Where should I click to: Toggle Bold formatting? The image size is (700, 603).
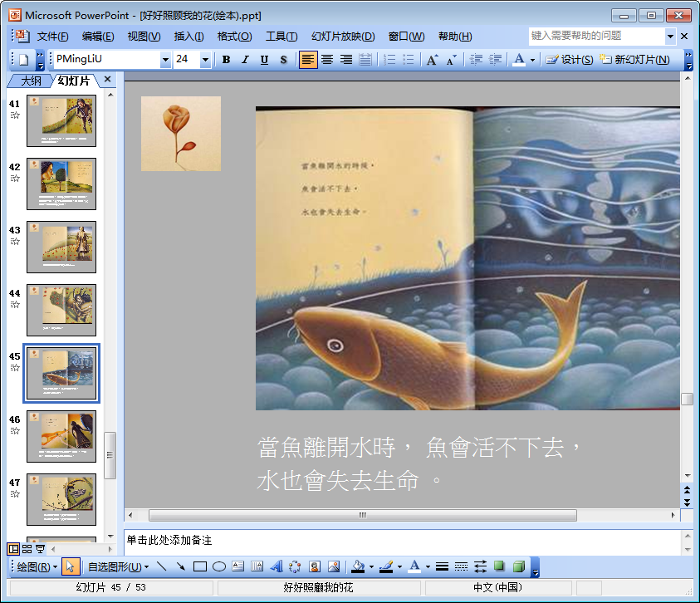(227, 60)
